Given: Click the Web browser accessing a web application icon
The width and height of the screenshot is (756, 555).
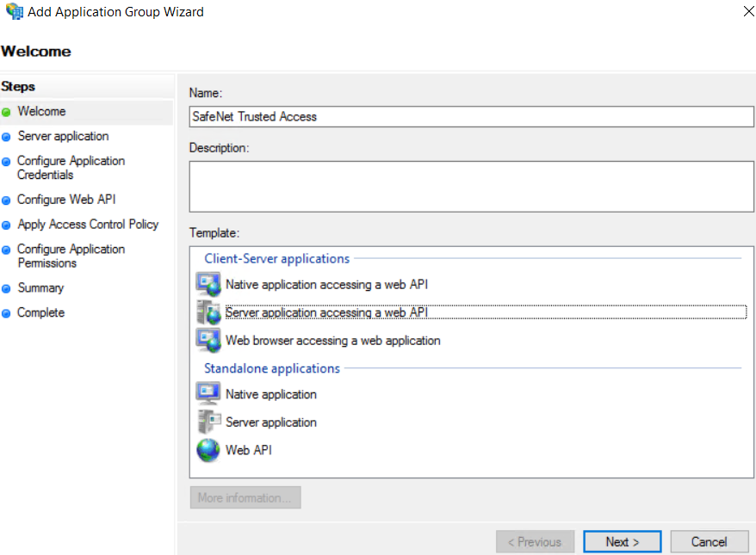Looking at the screenshot, I should (x=208, y=340).
